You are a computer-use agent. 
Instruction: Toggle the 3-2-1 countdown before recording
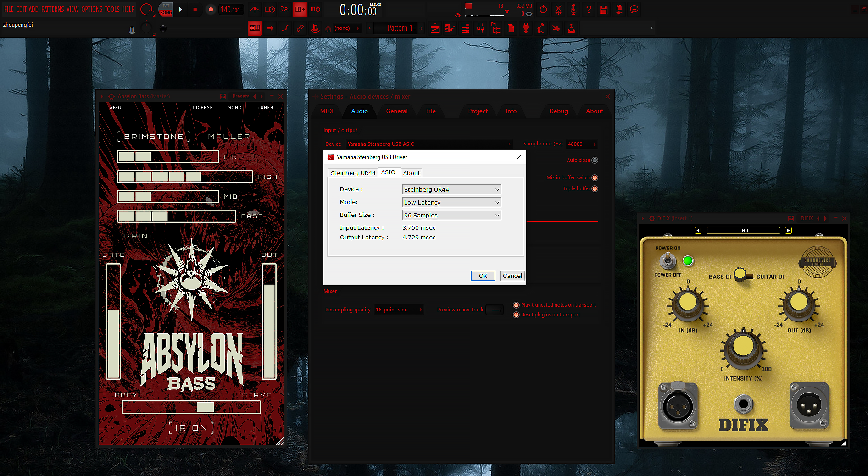285,9
